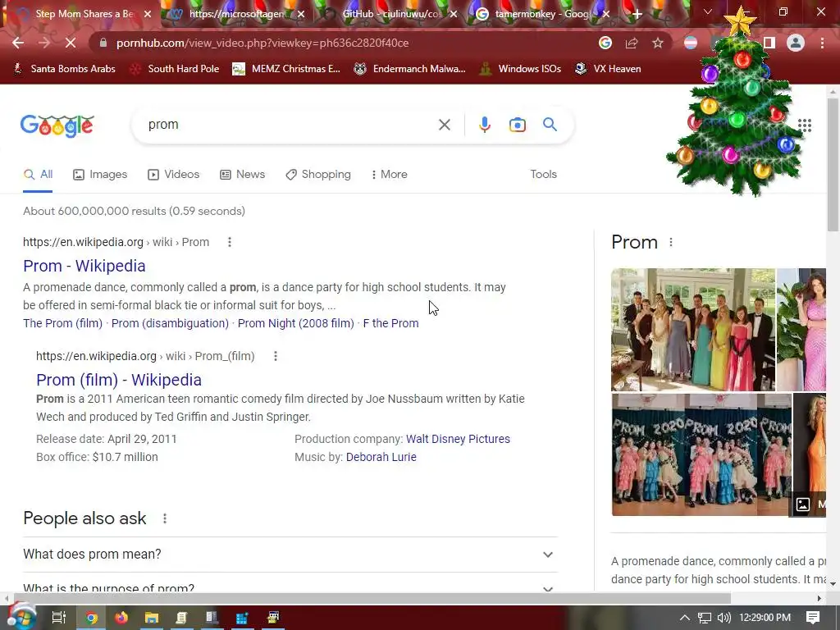Toggle Chrome side panel icon
This screenshot has width=840, height=630.
click(769, 43)
